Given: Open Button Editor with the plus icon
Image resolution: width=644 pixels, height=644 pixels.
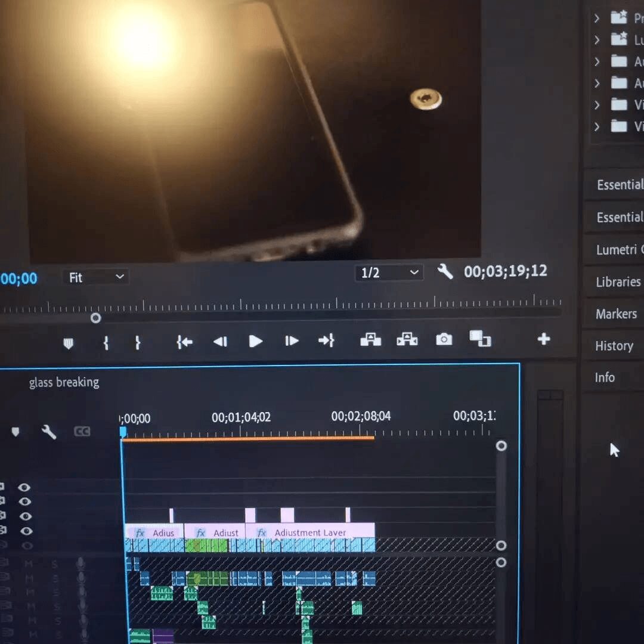Looking at the screenshot, I should point(543,339).
